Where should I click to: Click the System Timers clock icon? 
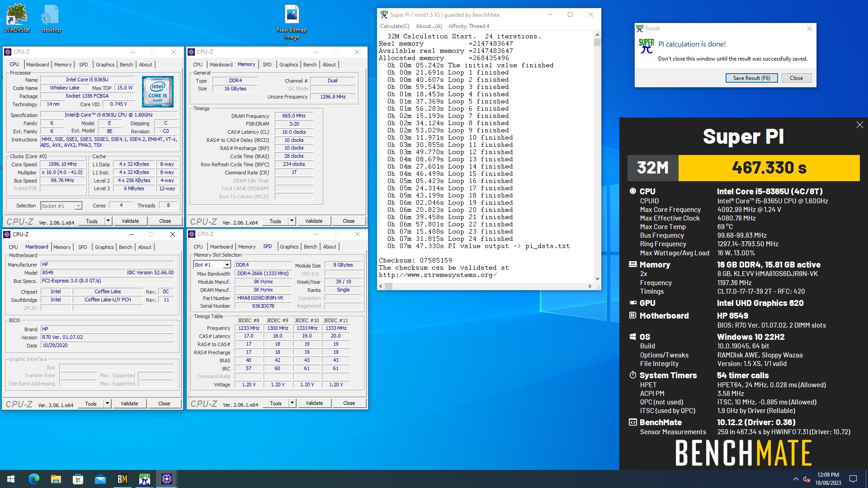click(x=633, y=375)
